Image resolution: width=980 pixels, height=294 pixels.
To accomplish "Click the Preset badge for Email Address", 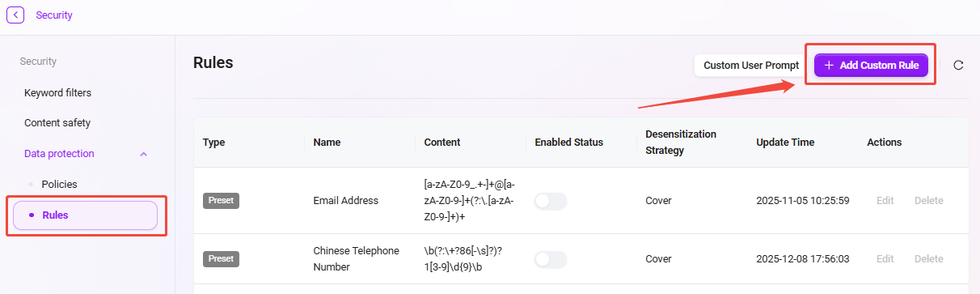I will pyautogui.click(x=221, y=201).
